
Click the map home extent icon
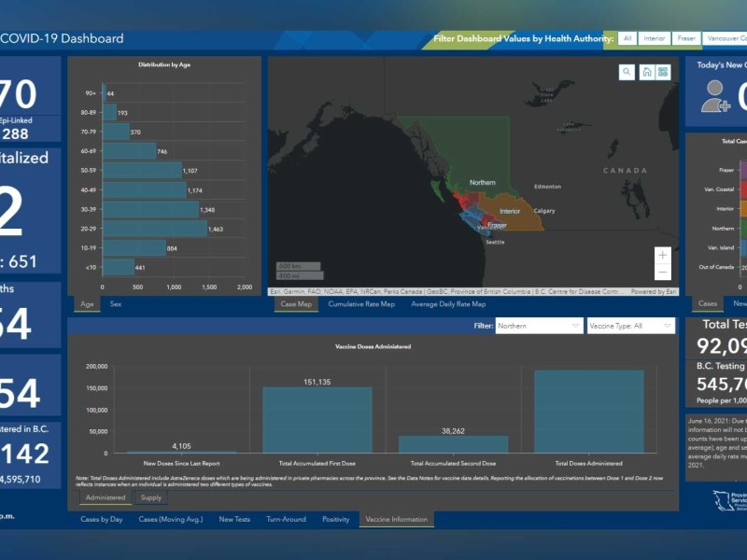pos(646,72)
